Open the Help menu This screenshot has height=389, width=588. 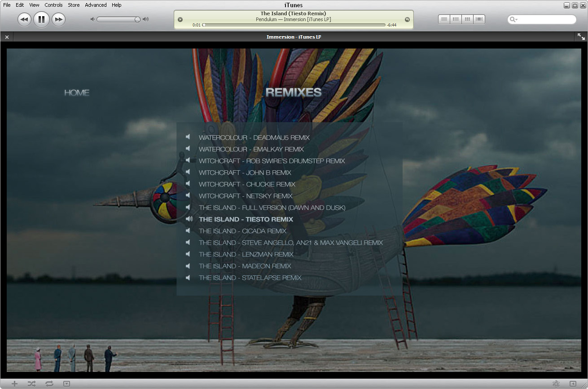tap(117, 5)
